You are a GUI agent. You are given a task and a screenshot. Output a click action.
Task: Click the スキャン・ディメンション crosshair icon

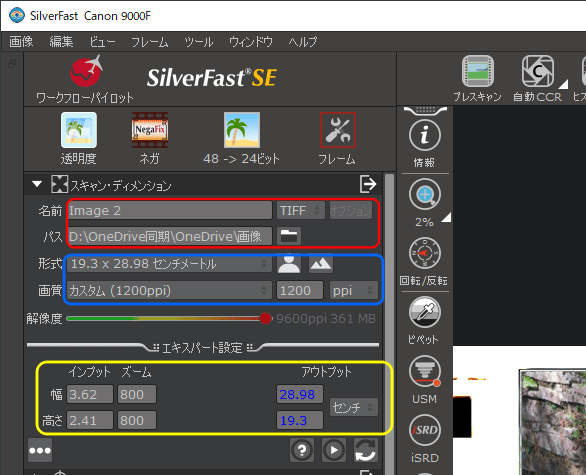[59, 184]
